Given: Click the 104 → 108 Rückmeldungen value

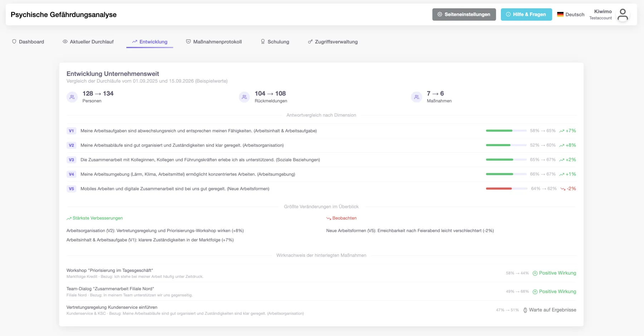Looking at the screenshot, I should pos(270,93).
